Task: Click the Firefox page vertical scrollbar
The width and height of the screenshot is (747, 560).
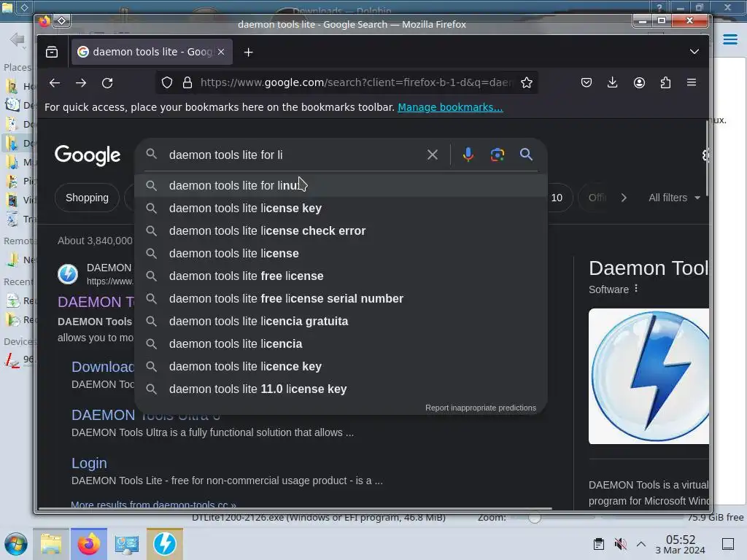Action: coord(707,158)
